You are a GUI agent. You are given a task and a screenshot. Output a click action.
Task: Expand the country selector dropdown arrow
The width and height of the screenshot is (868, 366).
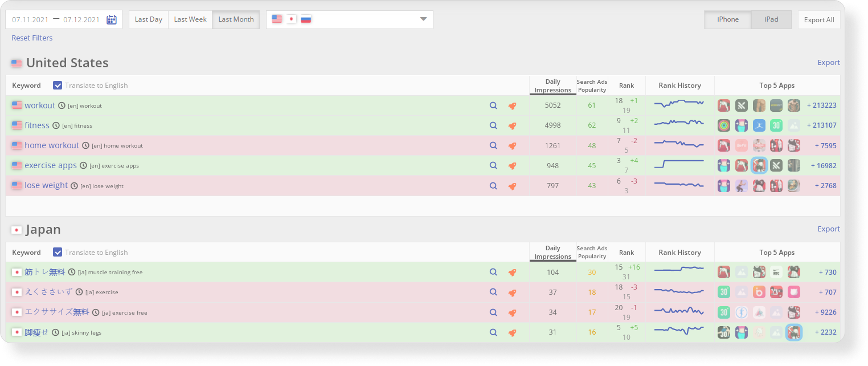[x=423, y=19]
